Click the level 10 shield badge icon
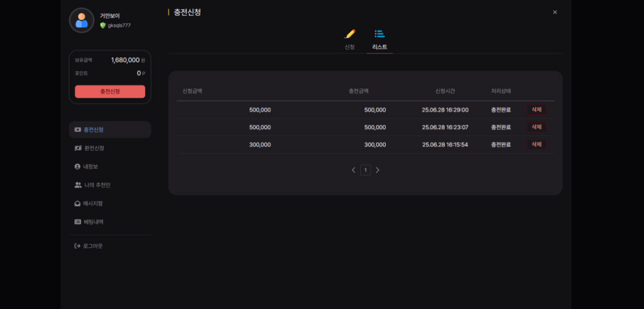Screen dimensions: 644x309 [x=103, y=25]
